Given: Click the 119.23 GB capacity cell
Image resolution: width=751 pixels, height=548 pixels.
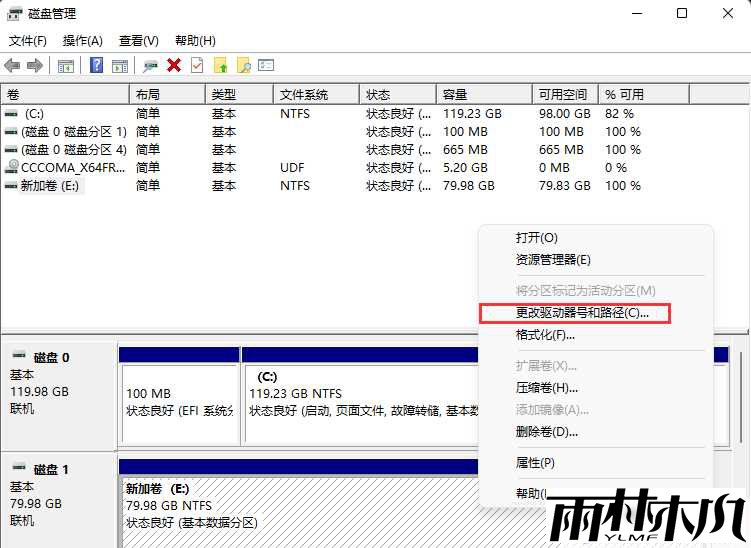Looking at the screenshot, I should [x=472, y=114].
